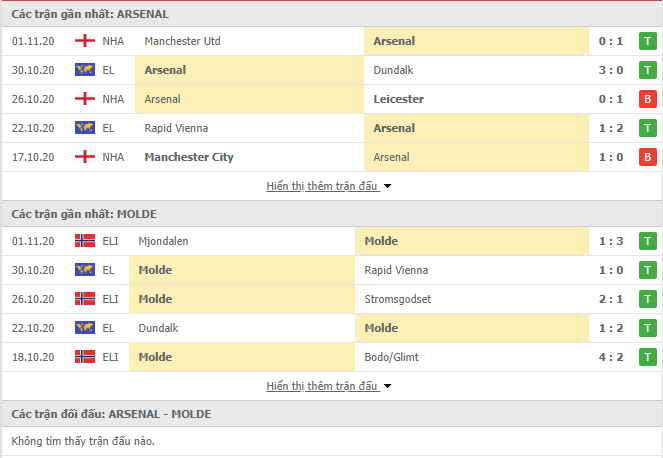Open the 3 : 0 score of Arsenal–Dundalk
The width and height of the screenshot is (663, 458).
(611, 70)
